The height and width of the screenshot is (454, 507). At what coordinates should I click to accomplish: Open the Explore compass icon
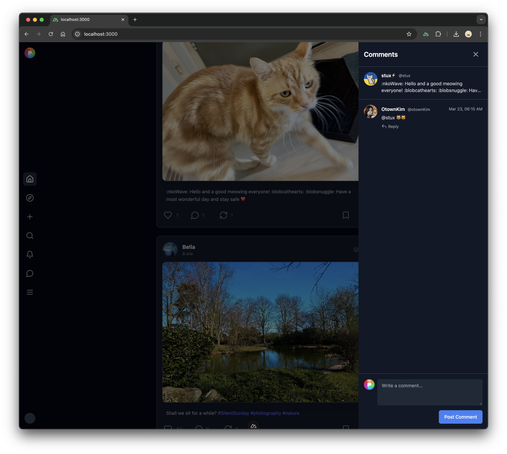pos(30,198)
